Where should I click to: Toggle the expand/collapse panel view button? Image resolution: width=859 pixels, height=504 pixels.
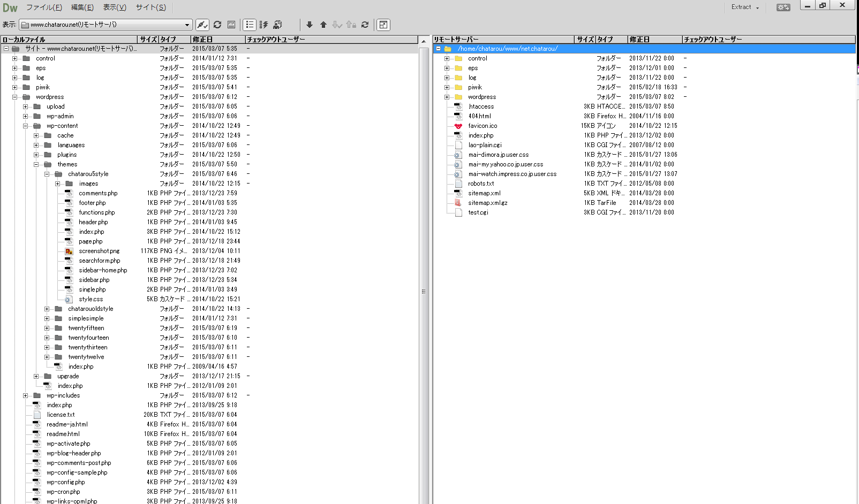[383, 25]
